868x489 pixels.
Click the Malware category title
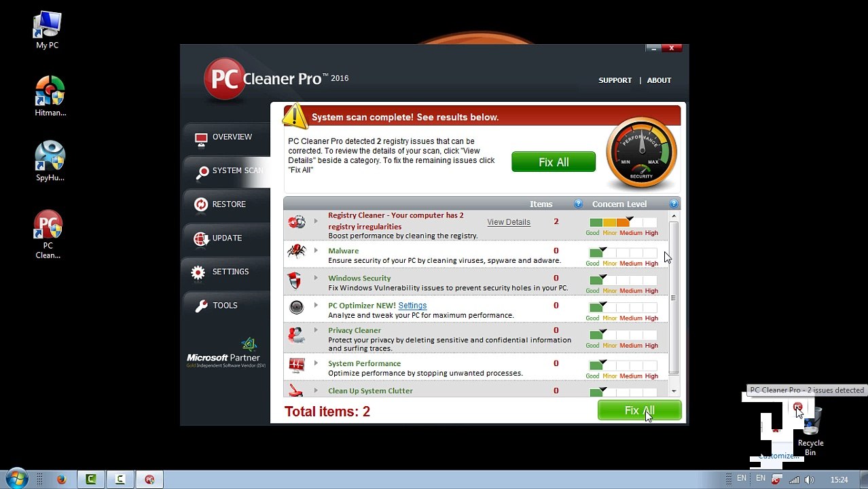click(x=343, y=251)
